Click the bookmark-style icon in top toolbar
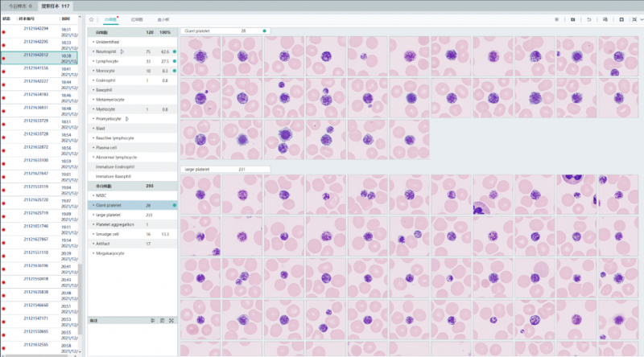The image size is (644, 357). (621, 19)
